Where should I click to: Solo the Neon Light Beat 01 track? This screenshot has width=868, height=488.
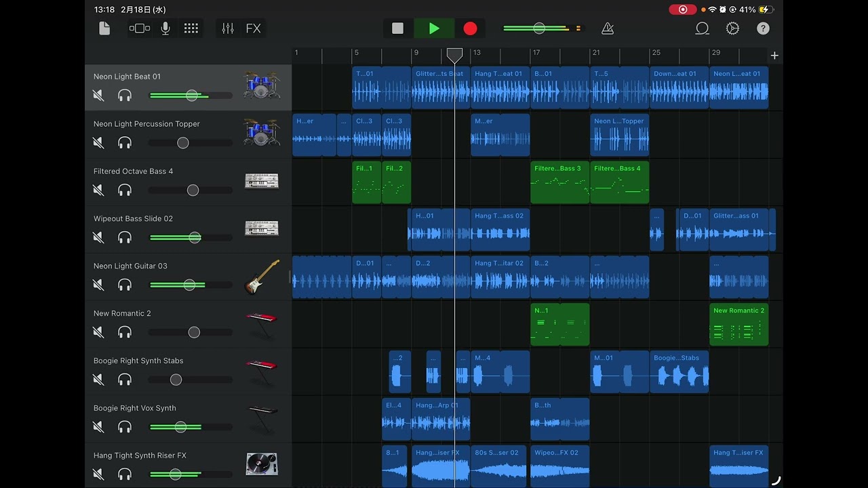coord(125,96)
